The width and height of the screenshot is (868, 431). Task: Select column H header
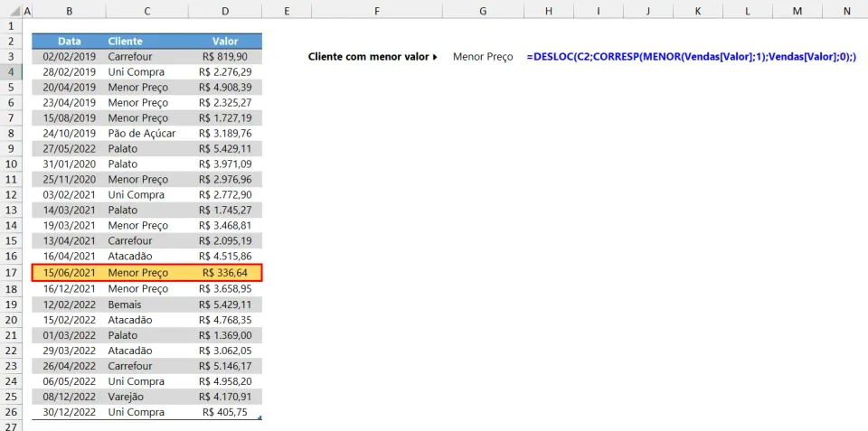(x=549, y=11)
